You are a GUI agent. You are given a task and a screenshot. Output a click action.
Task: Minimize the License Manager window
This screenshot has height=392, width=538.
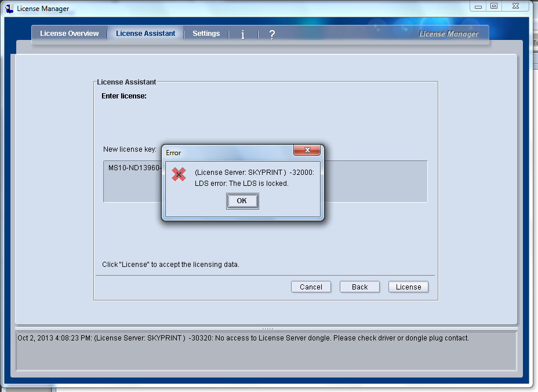click(478, 6)
